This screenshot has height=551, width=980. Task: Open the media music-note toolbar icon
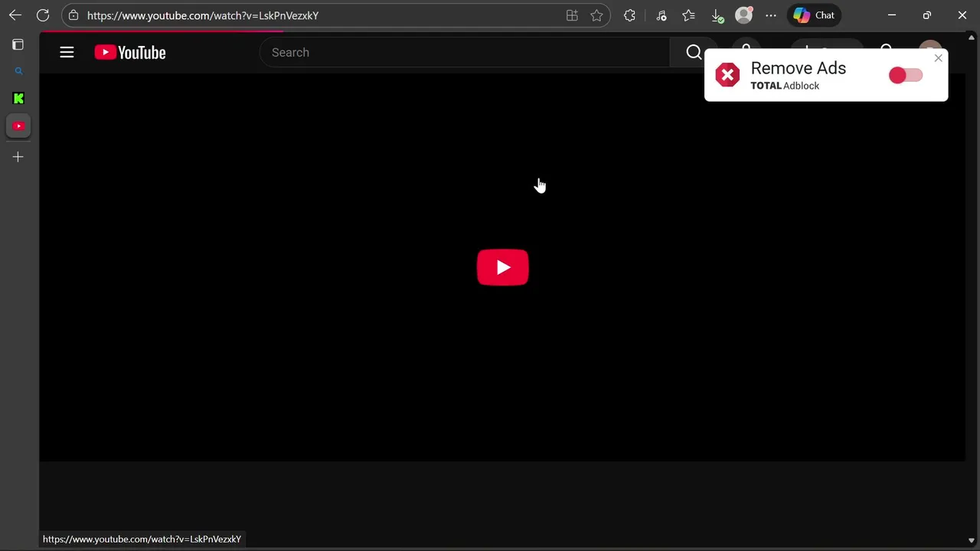tap(661, 15)
